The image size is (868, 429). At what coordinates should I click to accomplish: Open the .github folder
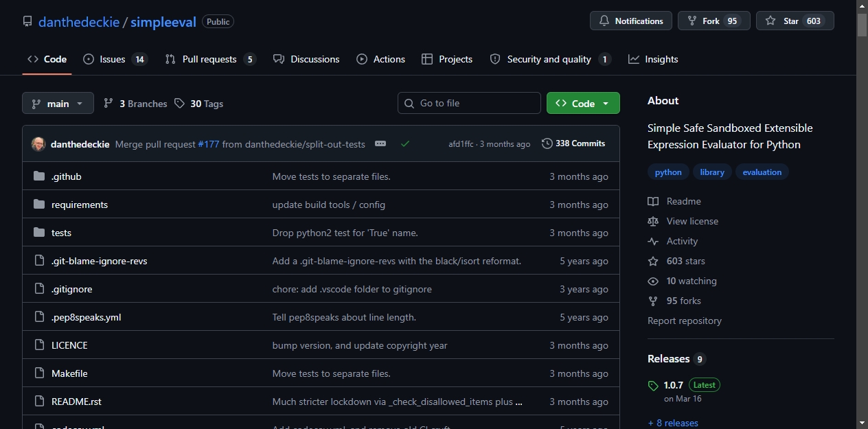(67, 176)
